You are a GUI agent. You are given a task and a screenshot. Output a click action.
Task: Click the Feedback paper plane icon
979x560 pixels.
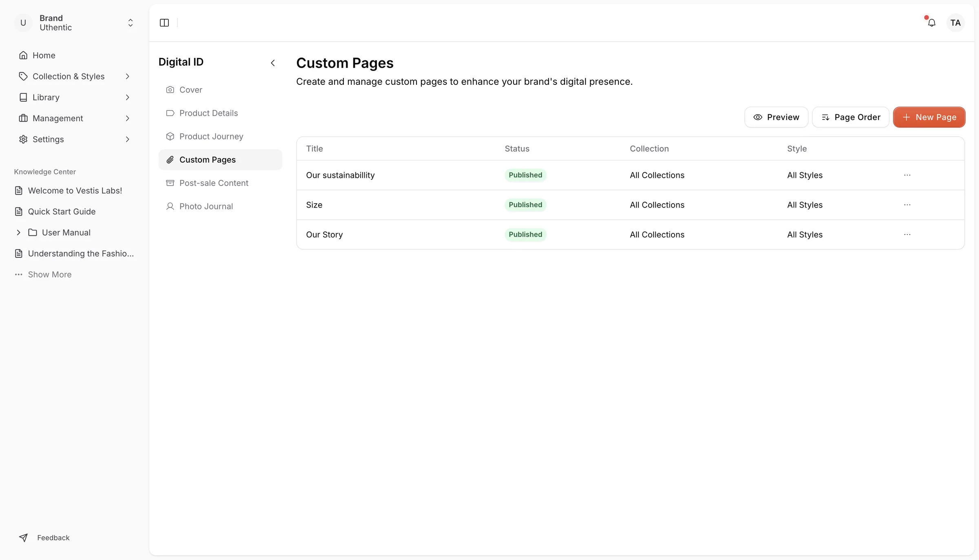pyautogui.click(x=24, y=538)
